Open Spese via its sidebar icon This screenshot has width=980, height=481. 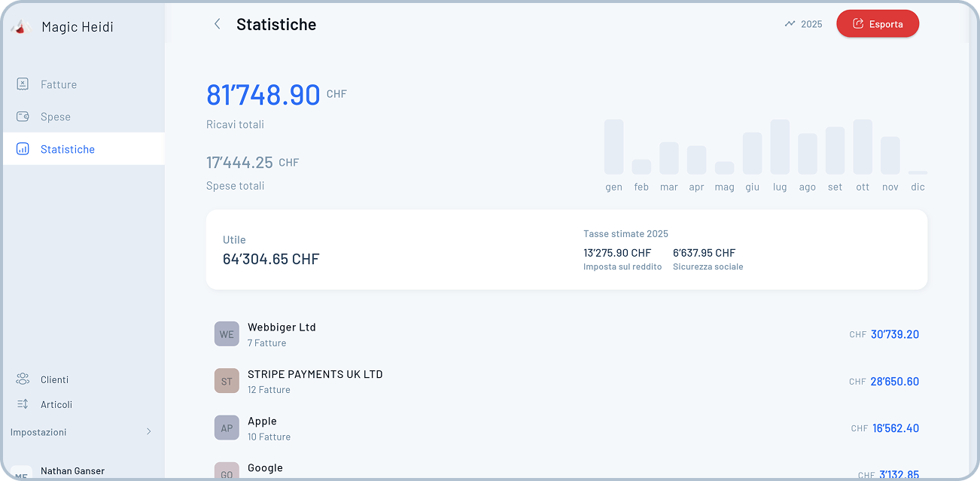(x=23, y=116)
